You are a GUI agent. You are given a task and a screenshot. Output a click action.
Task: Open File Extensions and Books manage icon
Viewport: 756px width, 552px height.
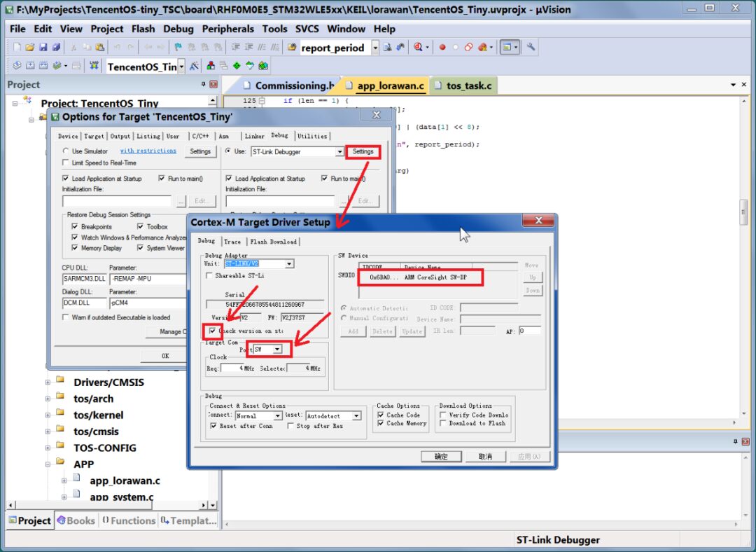pyautogui.click(x=211, y=66)
